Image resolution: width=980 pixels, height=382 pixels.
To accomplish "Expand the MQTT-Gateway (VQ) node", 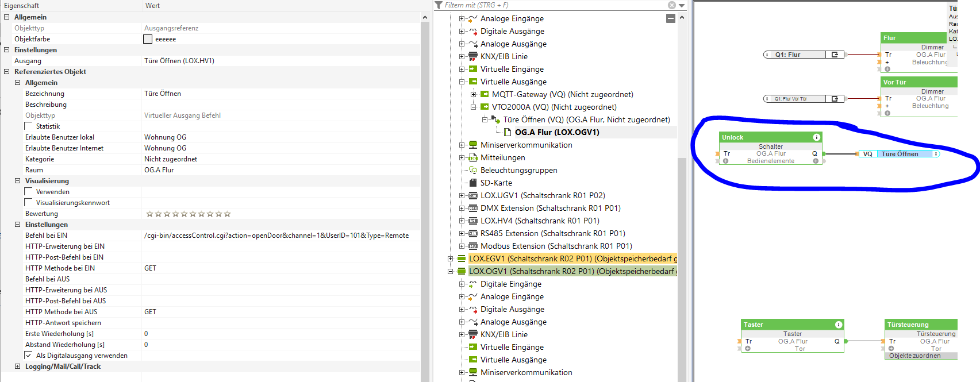I will click(x=474, y=95).
